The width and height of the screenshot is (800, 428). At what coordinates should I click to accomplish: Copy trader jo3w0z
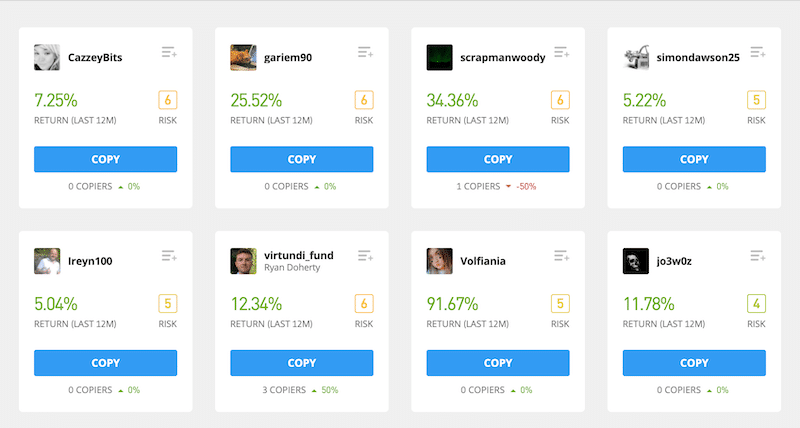point(694,363)
